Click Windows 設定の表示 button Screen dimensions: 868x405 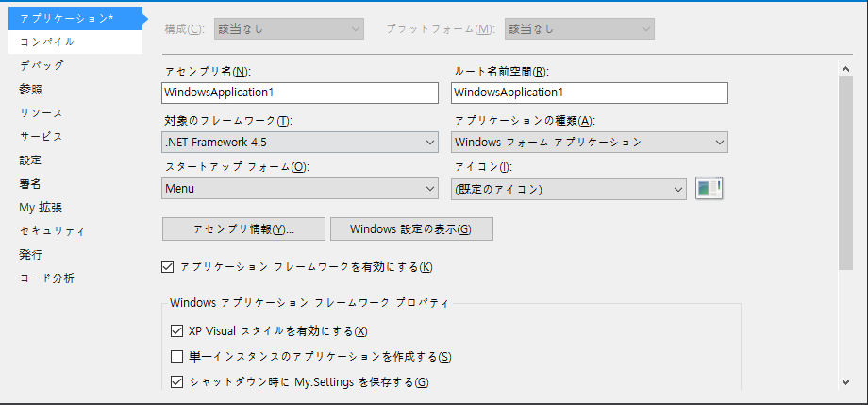click(410, 228)
